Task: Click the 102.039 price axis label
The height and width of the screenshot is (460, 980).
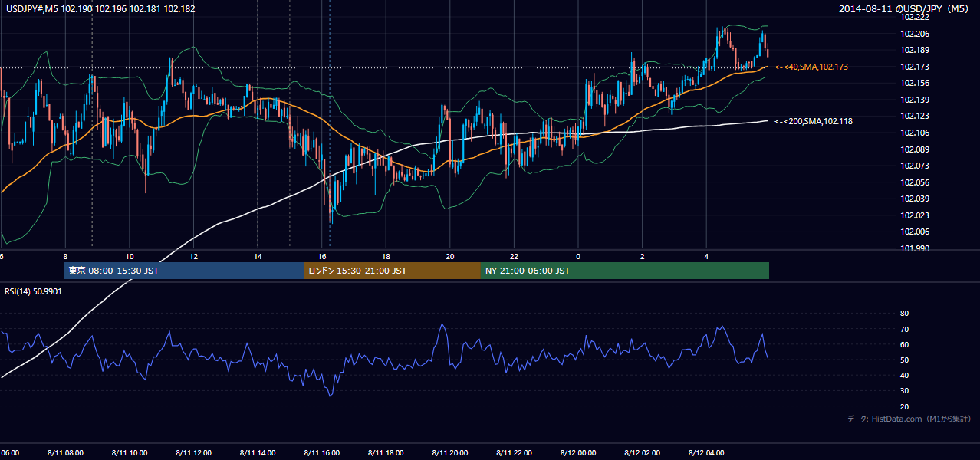Action: click(916, 199)
